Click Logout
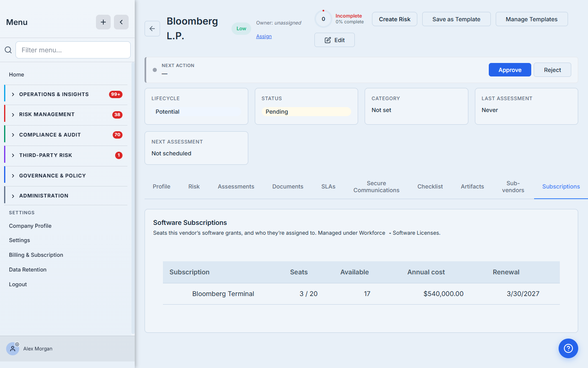 point(18,284)
